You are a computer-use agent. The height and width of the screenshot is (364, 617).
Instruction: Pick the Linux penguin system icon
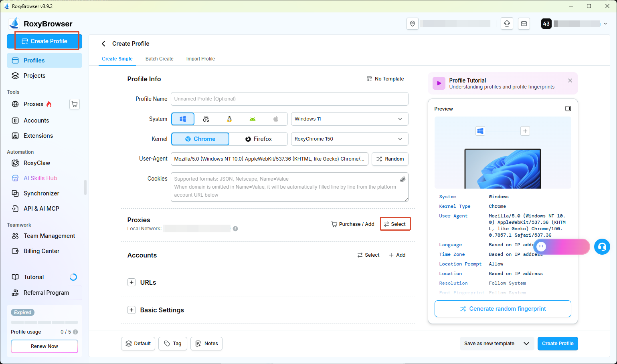tap(229, 119)
